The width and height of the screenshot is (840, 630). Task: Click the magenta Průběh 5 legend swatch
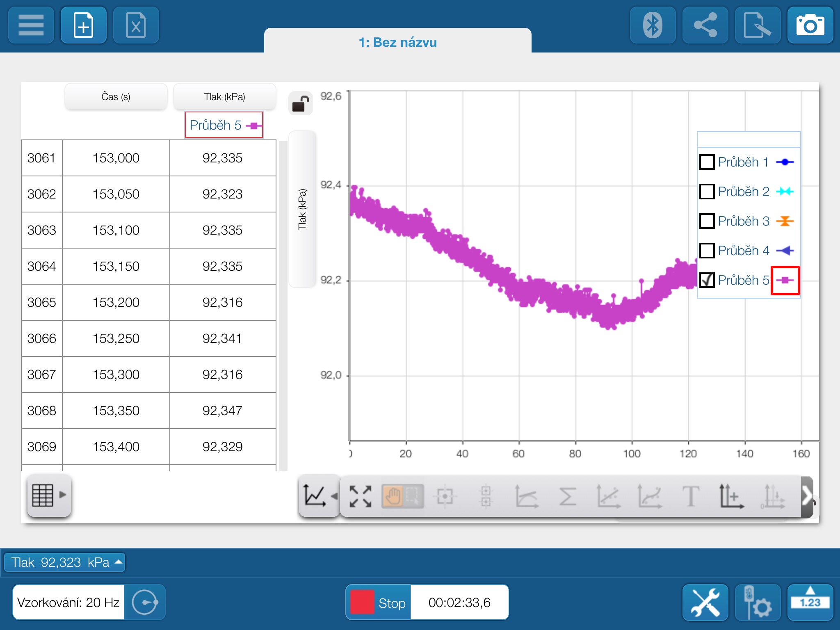[x=785, y=280]
